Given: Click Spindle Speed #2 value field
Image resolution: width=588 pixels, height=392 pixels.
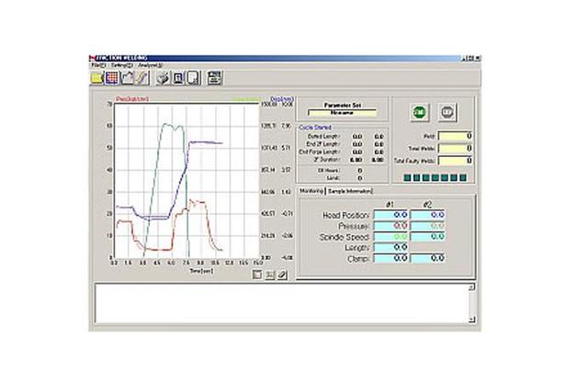Looking at the screenshot, I should (x=428, y=237).
